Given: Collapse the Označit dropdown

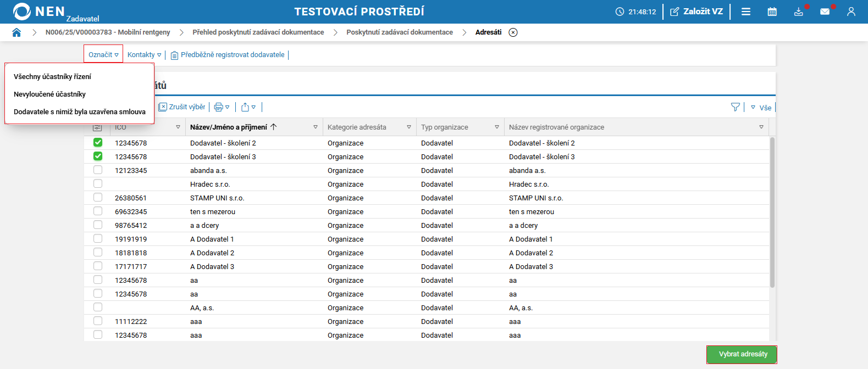Looking at the screenshot, I should click(x=103, y=54).
